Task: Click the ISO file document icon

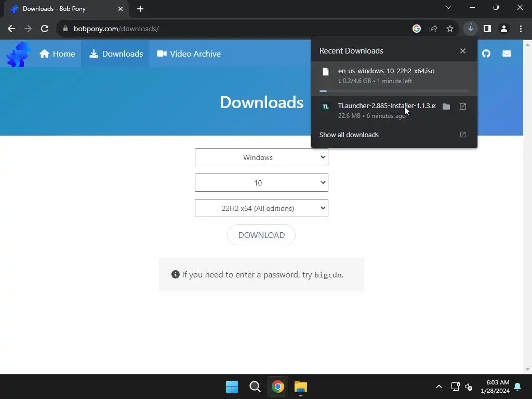Action: (x=326, y=72)
